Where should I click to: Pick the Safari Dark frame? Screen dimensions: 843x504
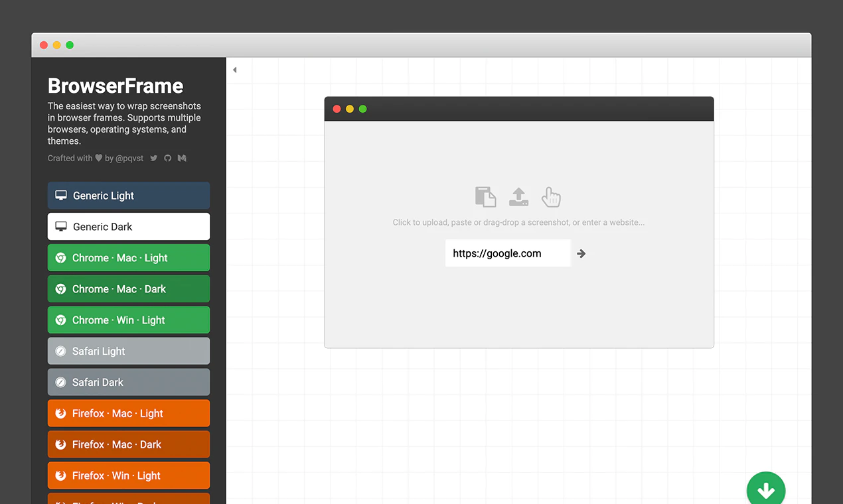129,383
